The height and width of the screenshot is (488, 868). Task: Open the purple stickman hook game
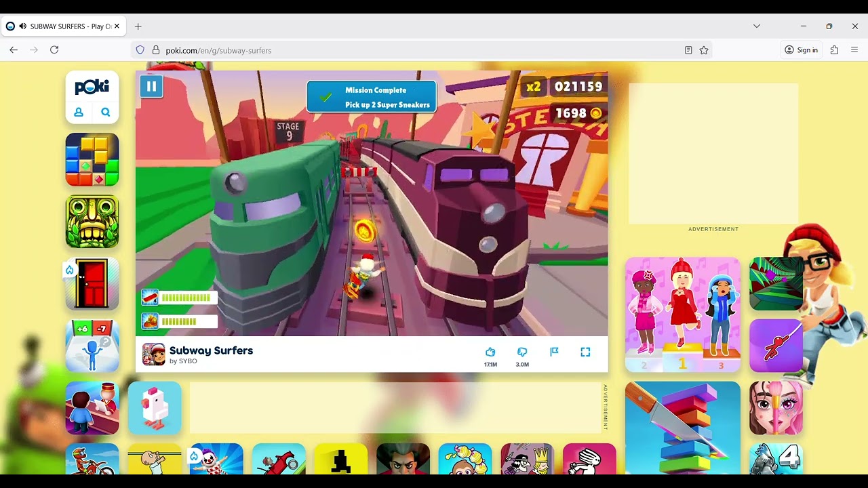[x=776, y=346]
